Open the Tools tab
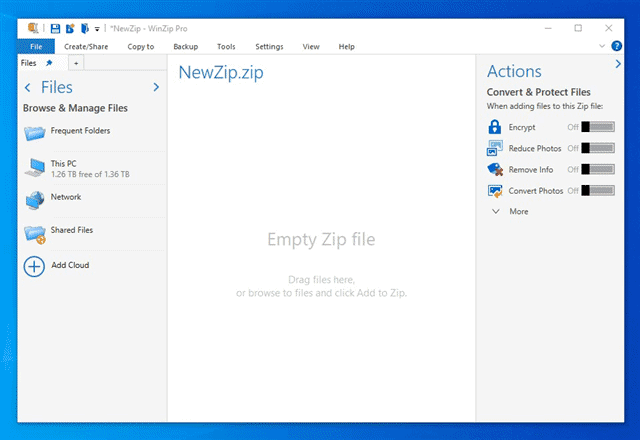The width and height of the screenshot is (640, 440). [x=226, y=47]
